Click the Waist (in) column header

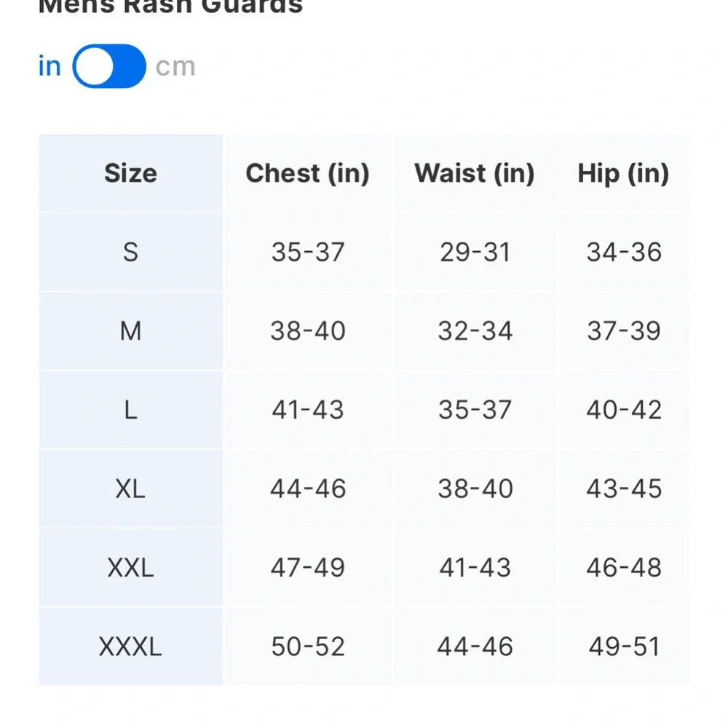point(475,174)
